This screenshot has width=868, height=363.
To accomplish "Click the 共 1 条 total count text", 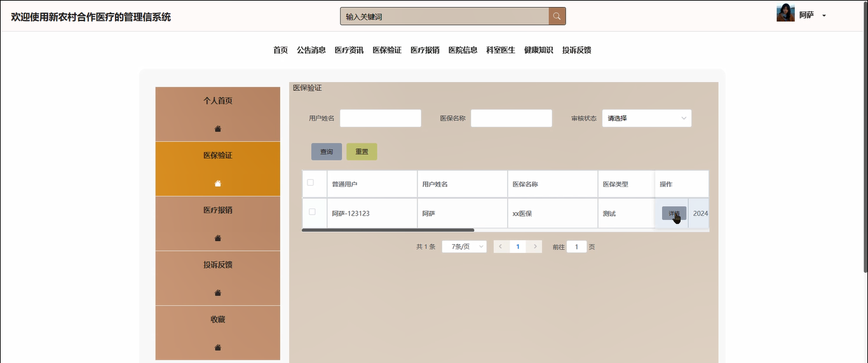I will pos(426,247).
